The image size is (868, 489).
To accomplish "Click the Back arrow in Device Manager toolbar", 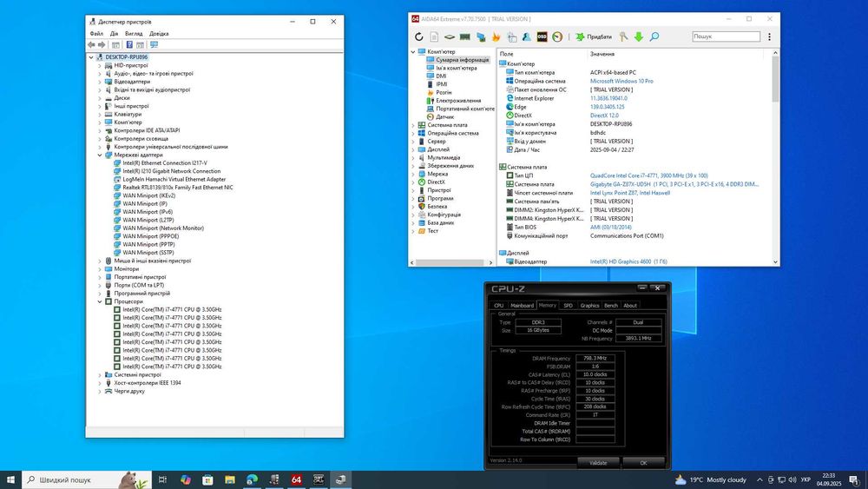I will 91,44.
